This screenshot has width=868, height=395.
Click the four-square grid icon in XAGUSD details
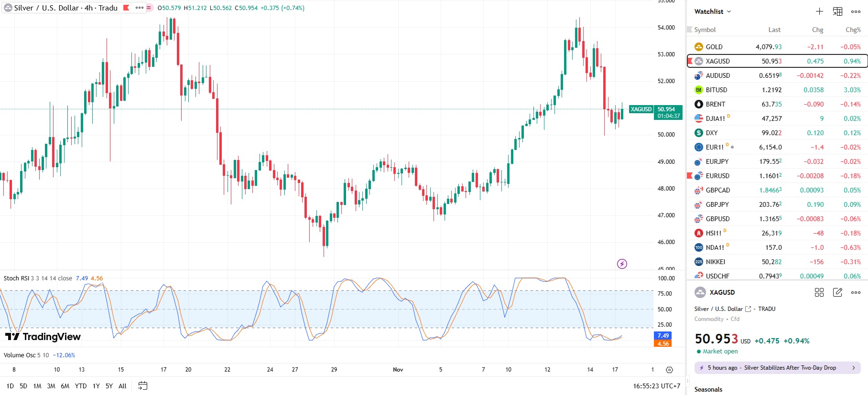tap(819, 292)
